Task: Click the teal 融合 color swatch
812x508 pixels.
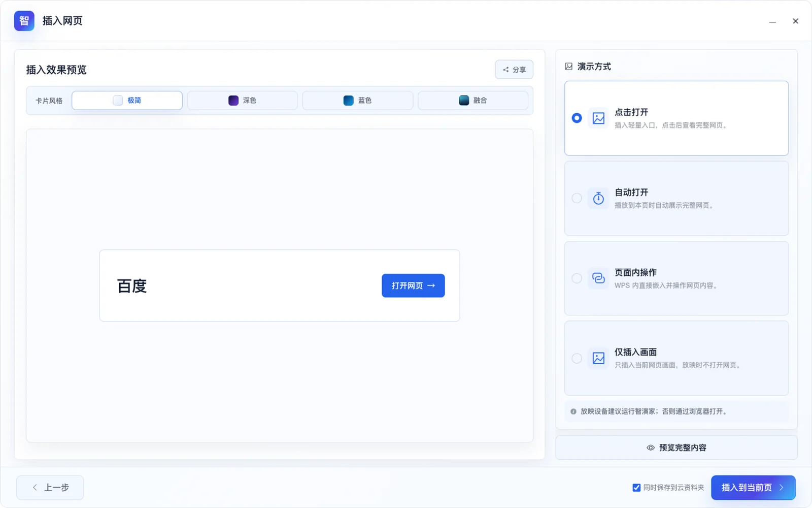Action: (x=464, y=101)
